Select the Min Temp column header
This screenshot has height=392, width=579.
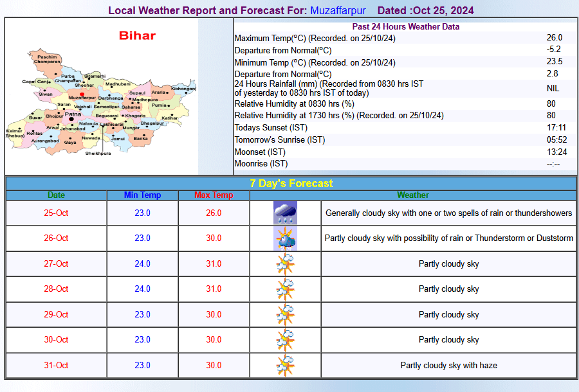[x=142, y=195]
